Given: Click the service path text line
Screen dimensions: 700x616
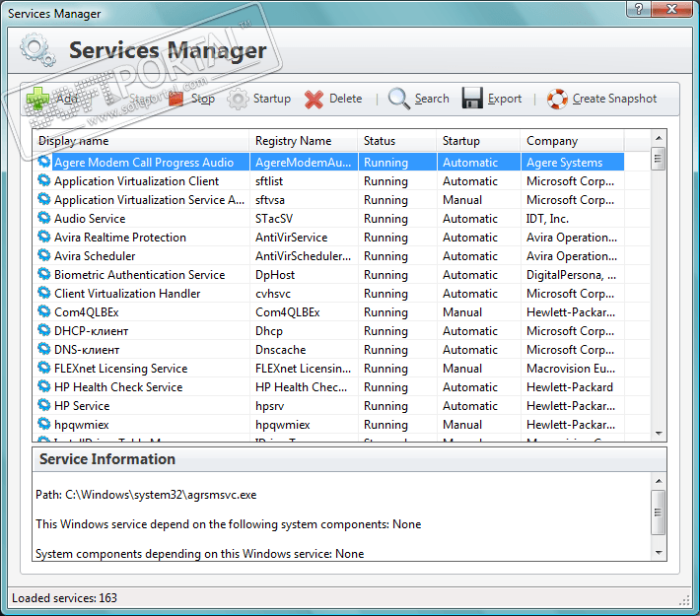Looking at the screenshot, I should (146, 495).
